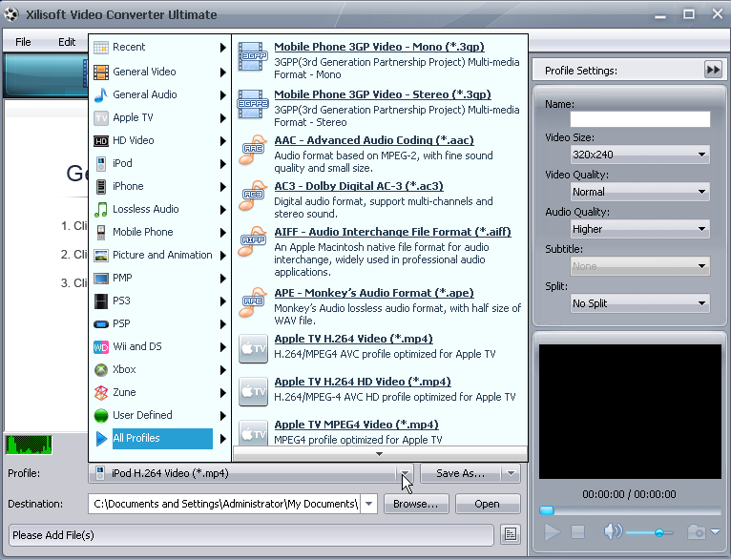Click the Wii and DS icon

101,346
